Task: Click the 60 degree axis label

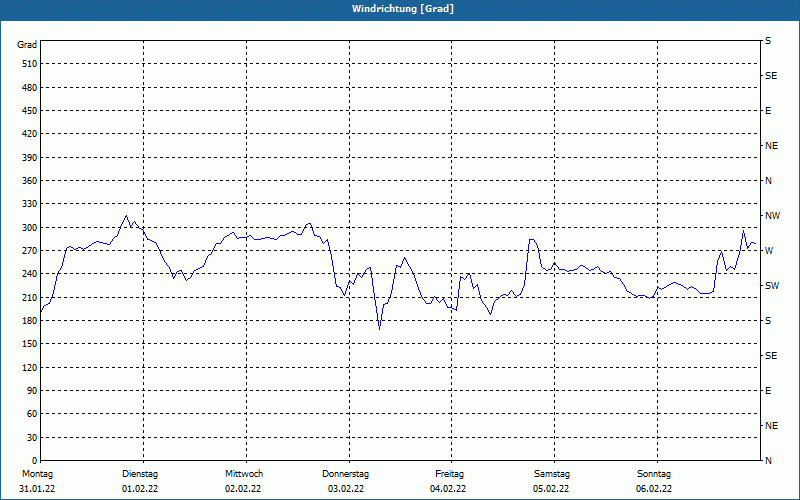Action: (x=32, y=414)
